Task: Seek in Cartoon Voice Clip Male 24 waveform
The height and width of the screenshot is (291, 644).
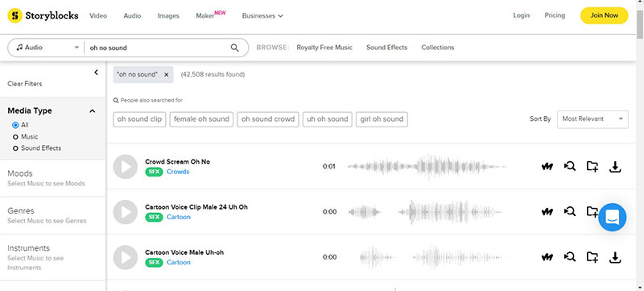Action: click(x=425, y=212)
